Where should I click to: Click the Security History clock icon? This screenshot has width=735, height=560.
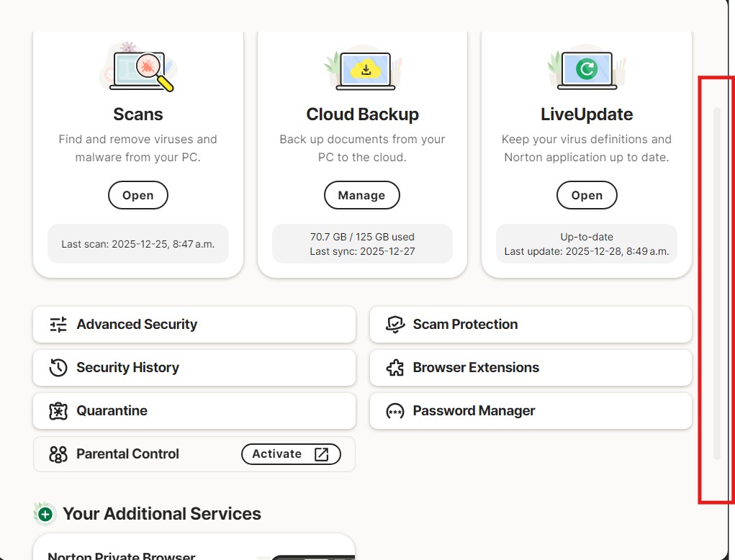click(x=58, y=368)
